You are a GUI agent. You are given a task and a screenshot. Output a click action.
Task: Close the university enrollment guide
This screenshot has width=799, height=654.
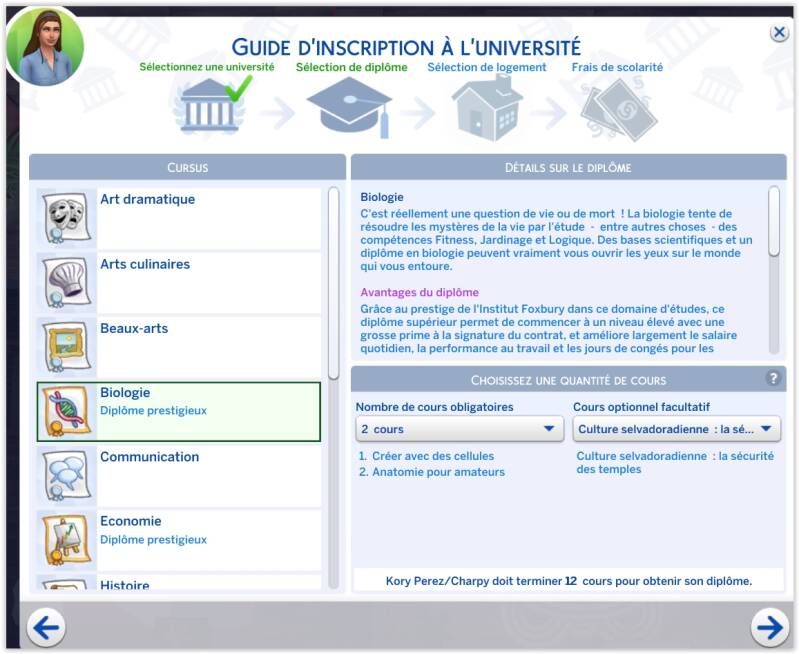coord(779,33)
